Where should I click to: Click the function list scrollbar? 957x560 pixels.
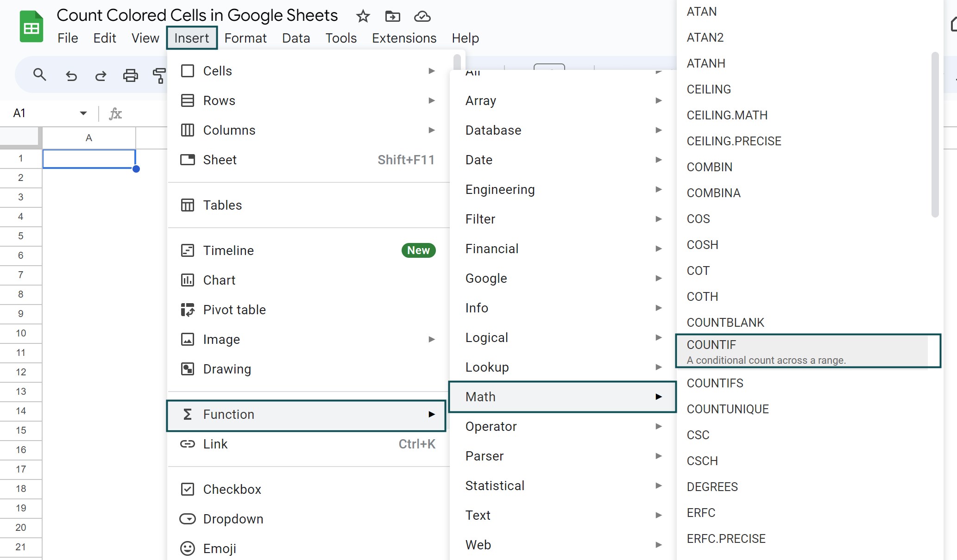point(935,134)
